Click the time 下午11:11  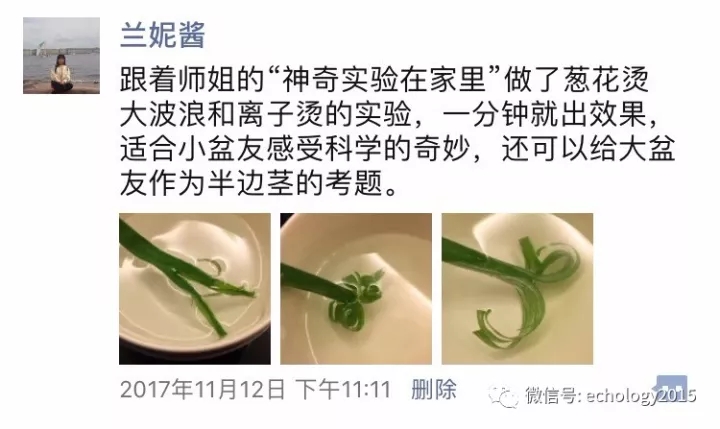[343, 389]
